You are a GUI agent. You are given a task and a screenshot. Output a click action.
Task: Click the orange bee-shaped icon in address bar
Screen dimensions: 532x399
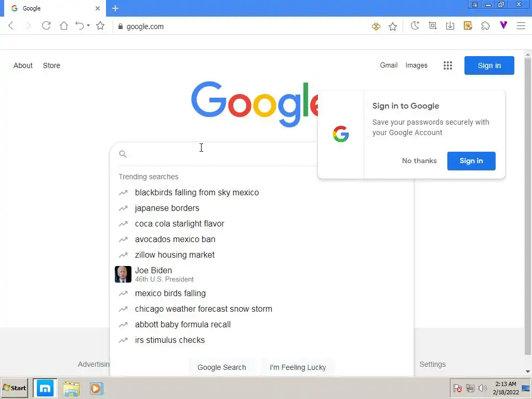[x=376, y=26]
